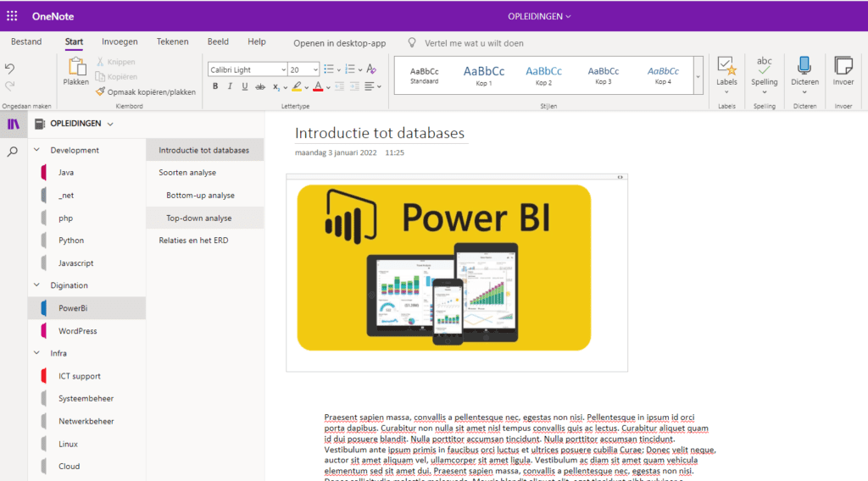Click the Undo arrow icon
868x481 pixels.
coord(10,69)
